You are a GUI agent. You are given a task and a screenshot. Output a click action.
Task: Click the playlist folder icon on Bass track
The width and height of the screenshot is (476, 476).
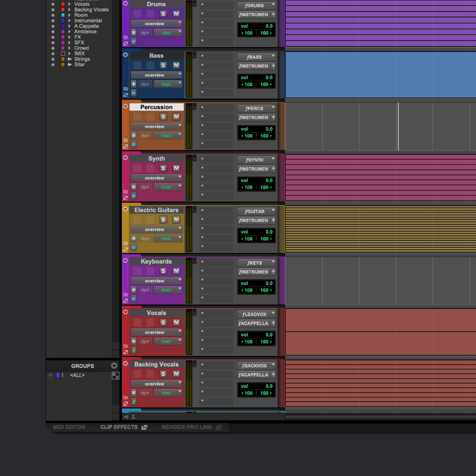click(126, 89)
